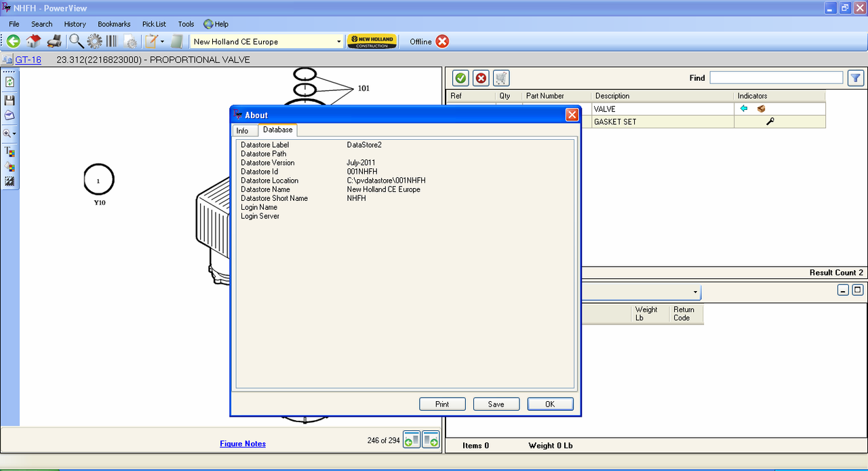Viewport: 868px width, 471px height.
Task: Close the About dialog with red X
Action: coord(572,115)
